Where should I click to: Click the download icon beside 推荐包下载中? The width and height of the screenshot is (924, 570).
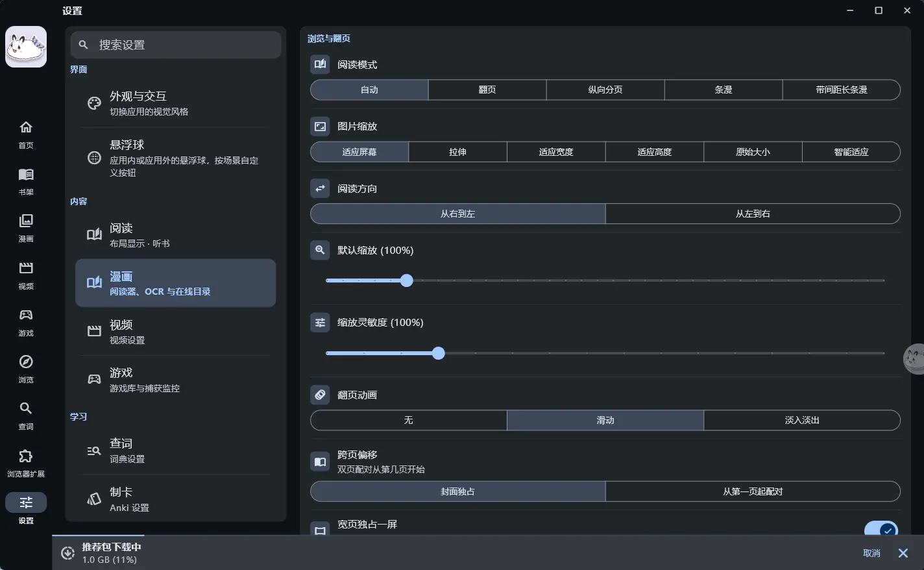[67, 553]
